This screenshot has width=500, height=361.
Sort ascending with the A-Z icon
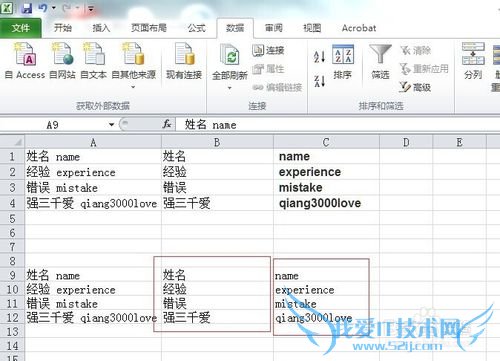(x=319, y=57)
